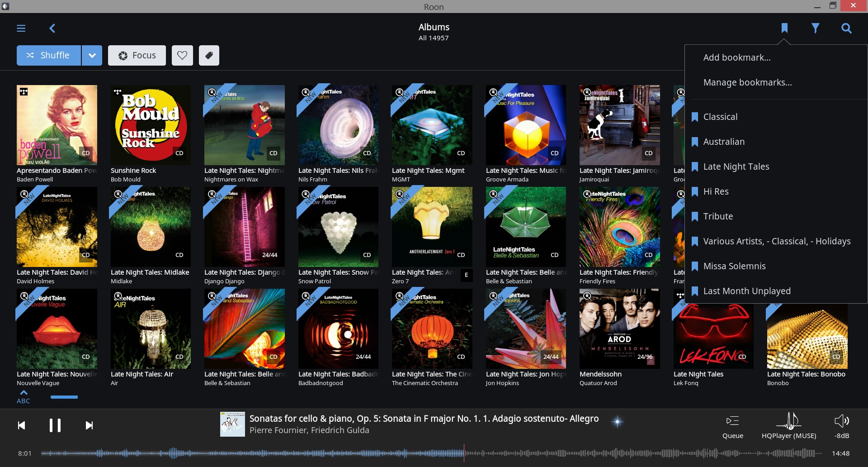Open Late Night Tales Bonobo cover
Screen dimensions: 868x467
807,336
